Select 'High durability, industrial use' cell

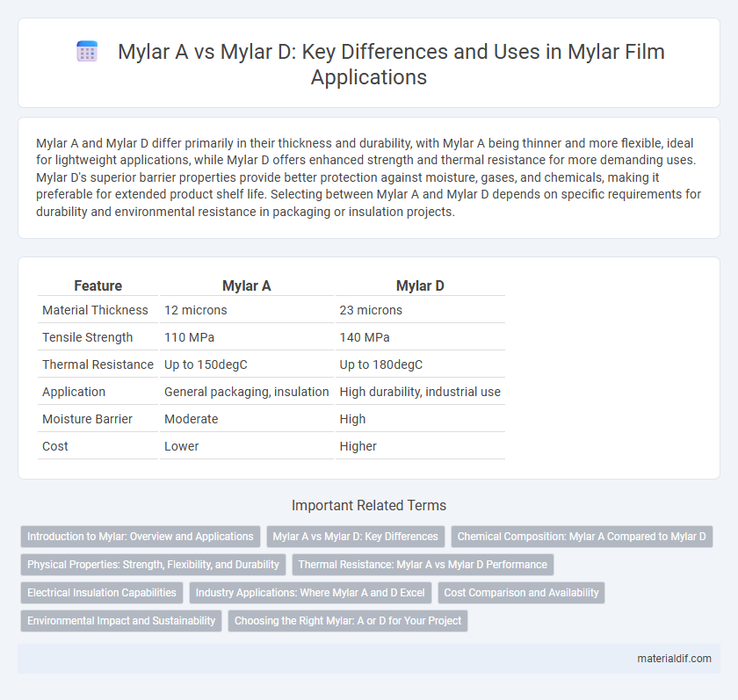tap(420, 392)
